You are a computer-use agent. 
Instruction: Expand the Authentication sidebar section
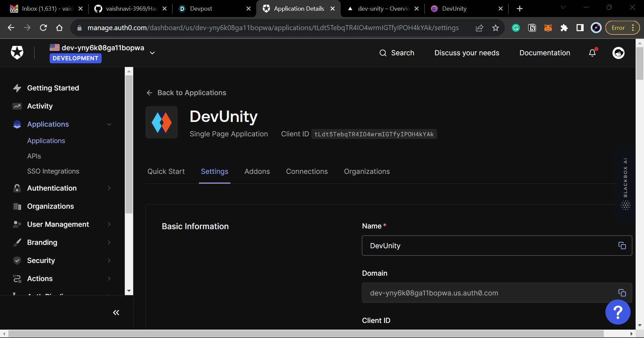tap(109, 188)
